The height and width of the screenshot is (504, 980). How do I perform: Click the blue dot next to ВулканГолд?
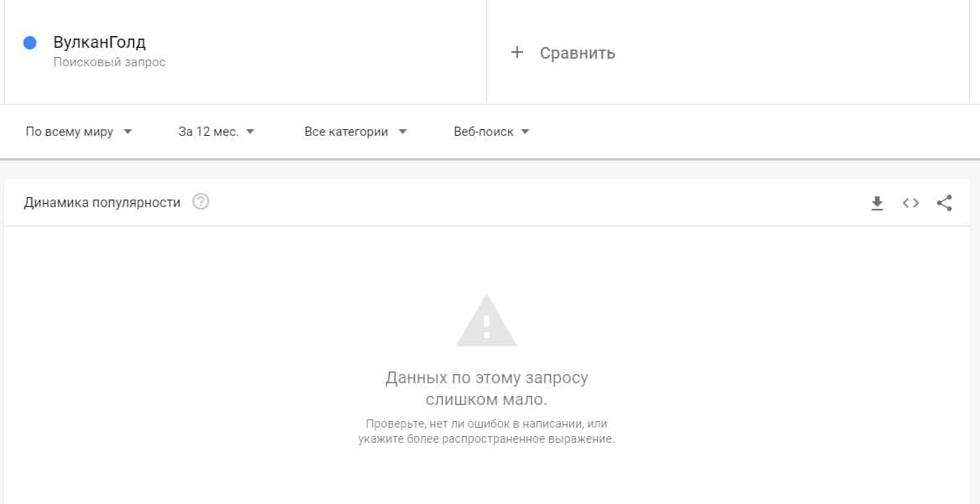[30, 43]
